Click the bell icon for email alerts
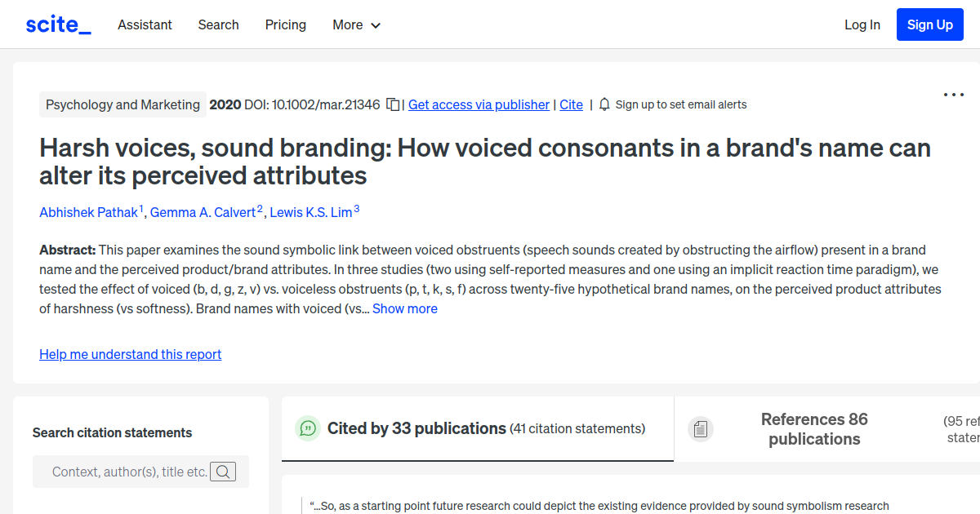The image size is (980, 514). coord(604,104)
